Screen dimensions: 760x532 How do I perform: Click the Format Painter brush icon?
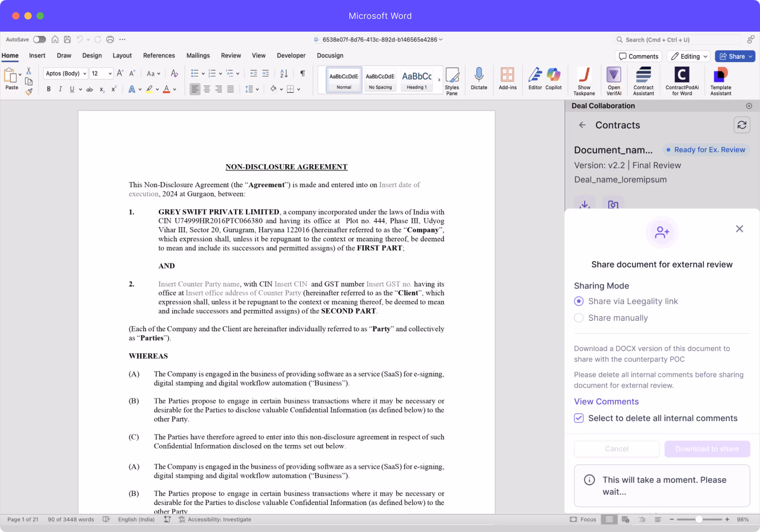pyautogui.click(x=29, y=92)
